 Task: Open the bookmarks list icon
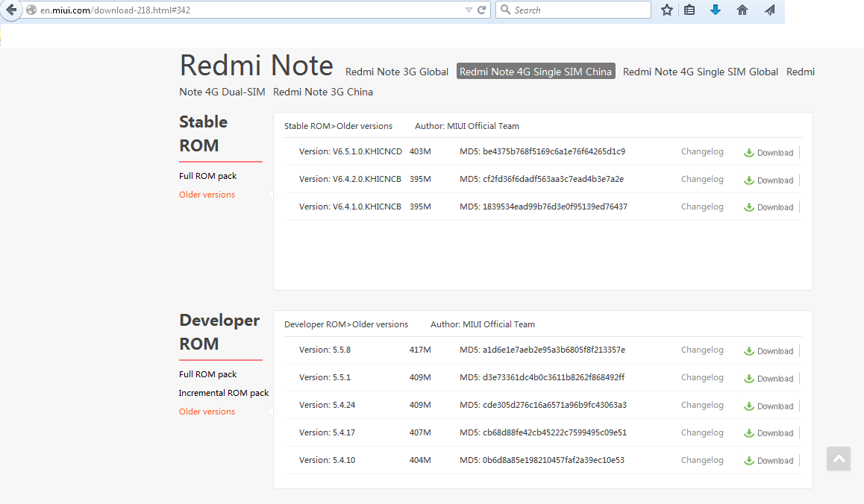689,10
